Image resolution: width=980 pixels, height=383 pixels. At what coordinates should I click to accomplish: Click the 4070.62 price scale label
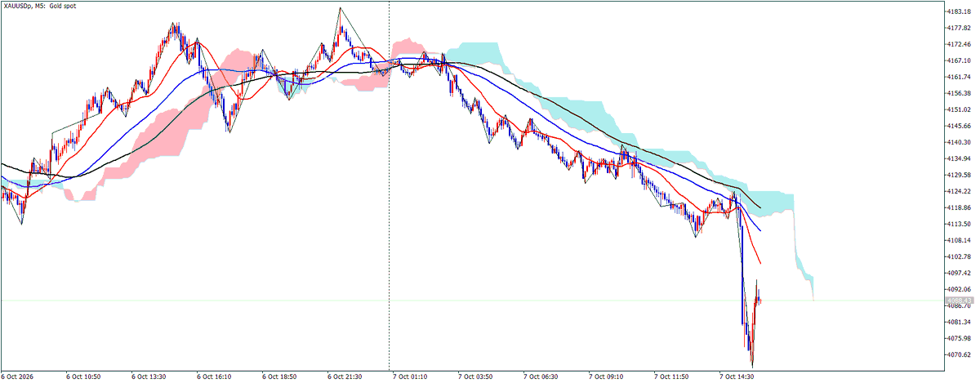(x=958, y=354)
